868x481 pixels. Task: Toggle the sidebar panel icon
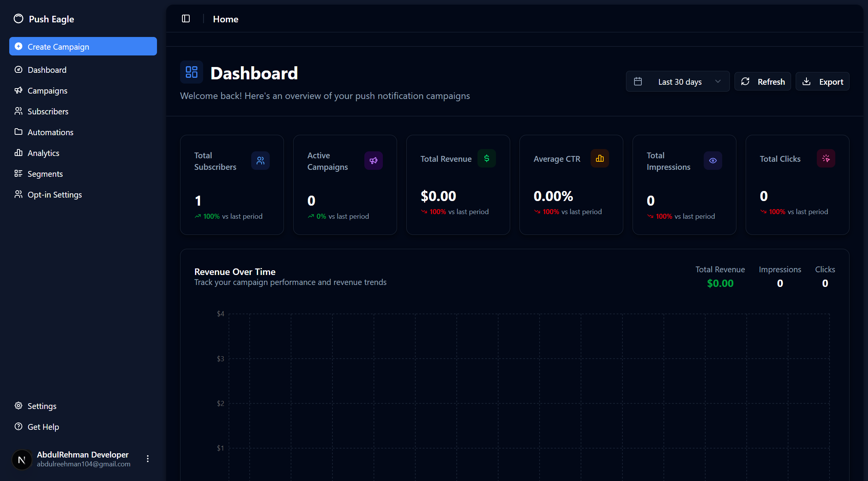[x=186, y=18]
